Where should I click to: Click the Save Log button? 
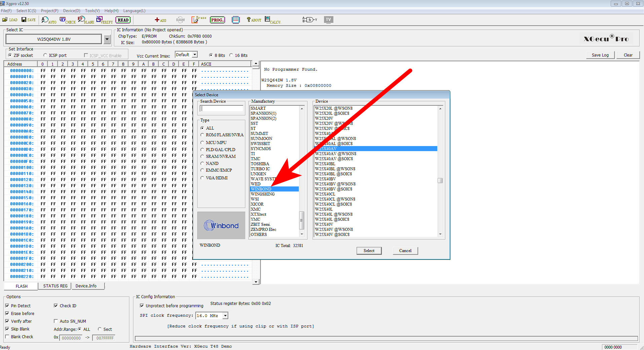coord(600,55)
